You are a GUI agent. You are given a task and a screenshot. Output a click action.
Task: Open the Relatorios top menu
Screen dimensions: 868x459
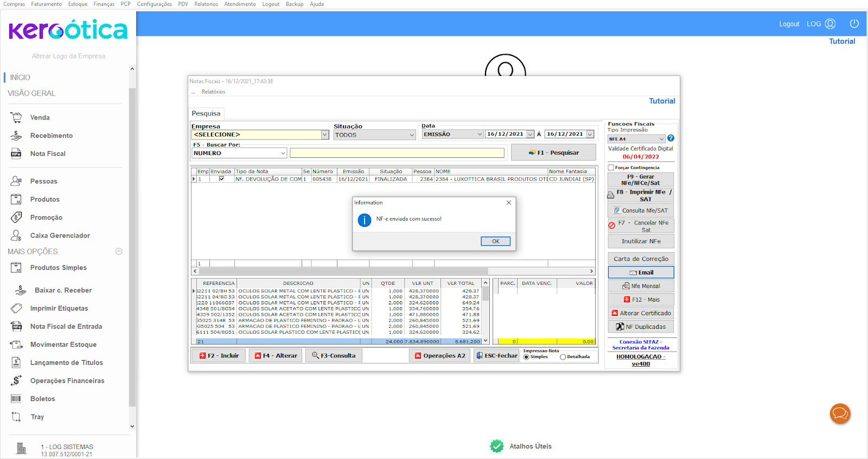[206, 4]
